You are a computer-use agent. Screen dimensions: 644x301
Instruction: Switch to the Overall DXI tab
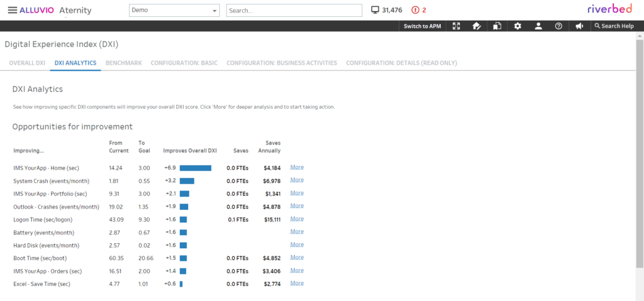coord(27,63)
